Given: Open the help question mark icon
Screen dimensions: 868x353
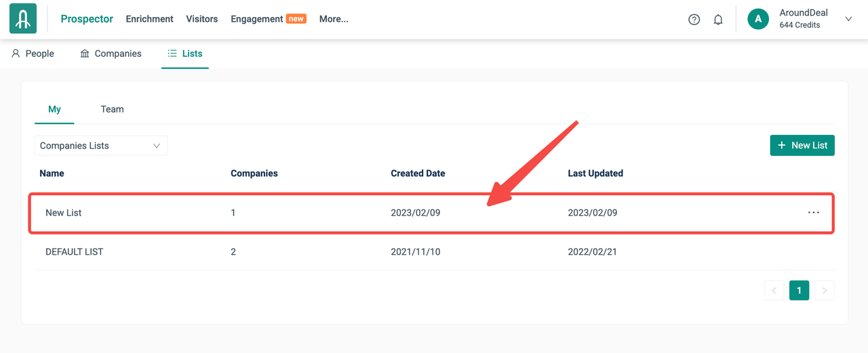Looking at the screenshot, I should (694, 20).
